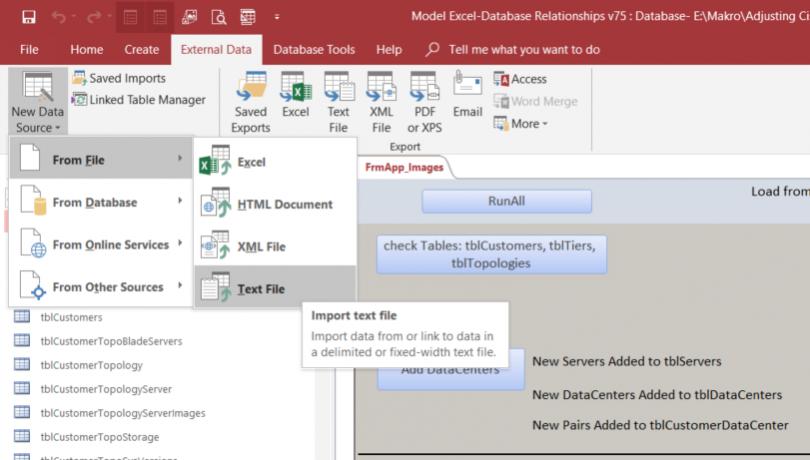The image size is (810, 460).
Task: Expand the From Other Sources submenu
Action: (x=101, y=286)
